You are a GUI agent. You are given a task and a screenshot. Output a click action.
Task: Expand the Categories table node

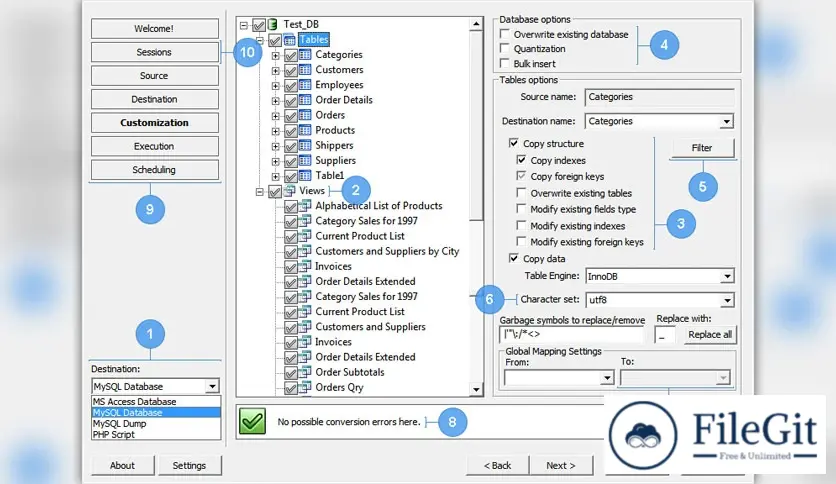pos(275,55)
